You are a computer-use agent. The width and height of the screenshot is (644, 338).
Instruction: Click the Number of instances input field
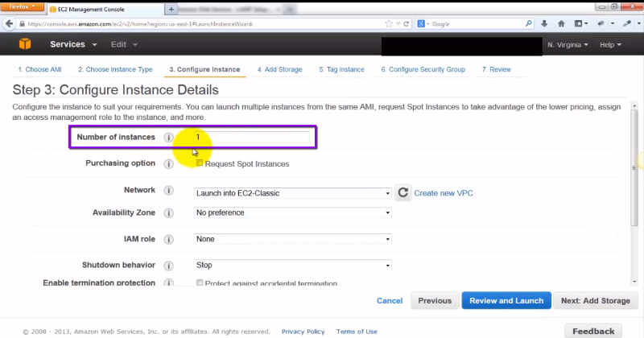click(251, 137)
